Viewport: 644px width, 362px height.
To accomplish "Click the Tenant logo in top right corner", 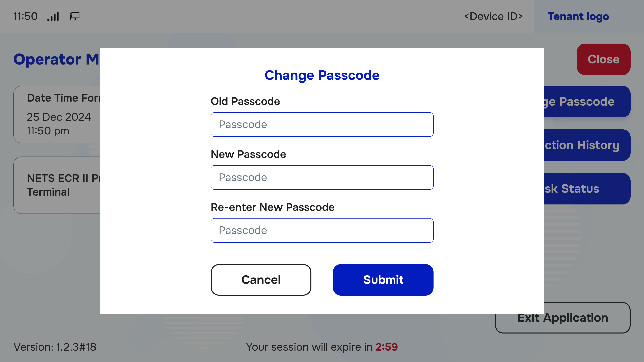I will [x=578, y=16].
